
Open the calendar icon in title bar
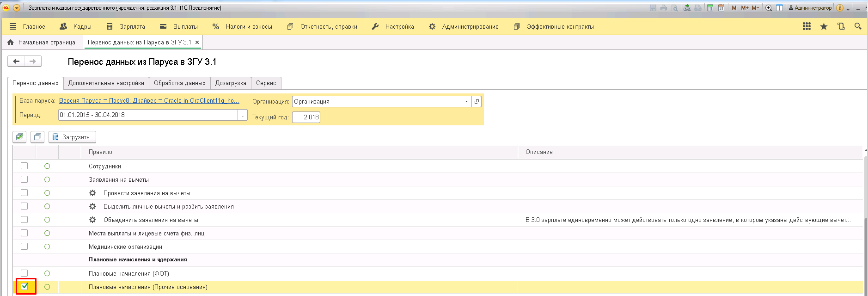(x=721, y=8)
